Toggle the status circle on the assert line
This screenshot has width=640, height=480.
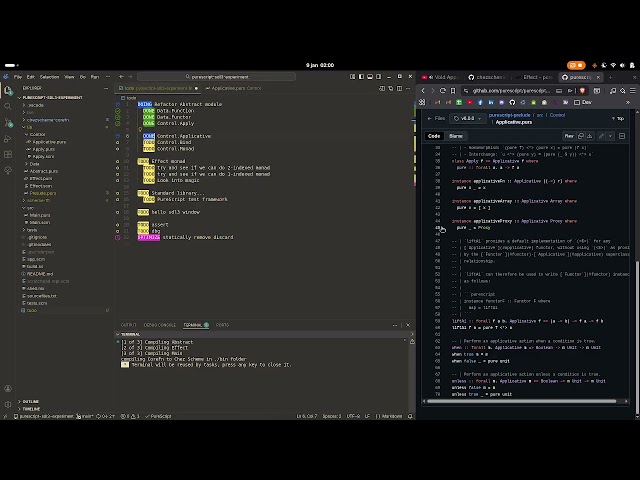click(118, 225)
